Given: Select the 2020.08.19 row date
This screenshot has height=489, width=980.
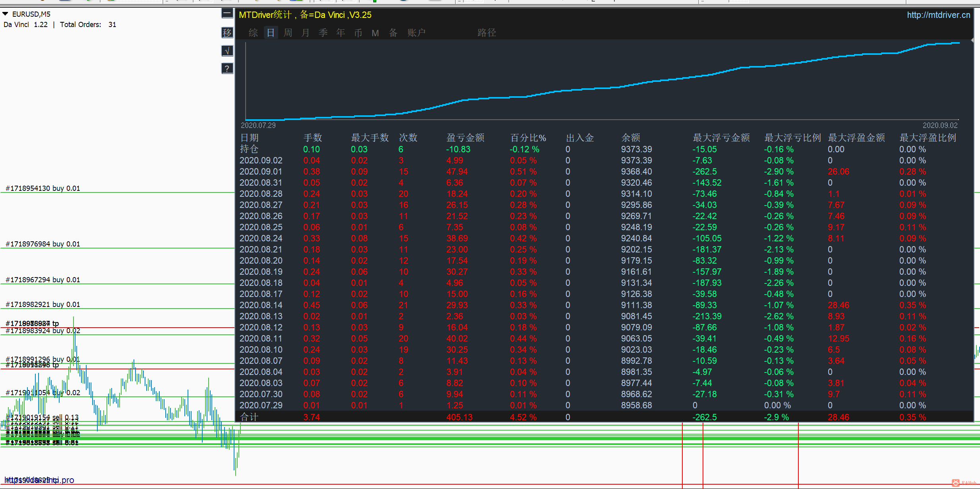Looking at the screenshot, I should (261, 272).
